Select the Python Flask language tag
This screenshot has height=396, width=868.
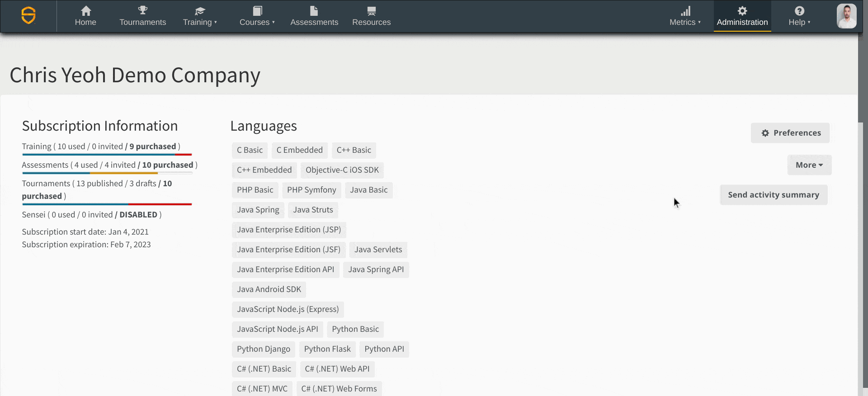click(327, 349)
